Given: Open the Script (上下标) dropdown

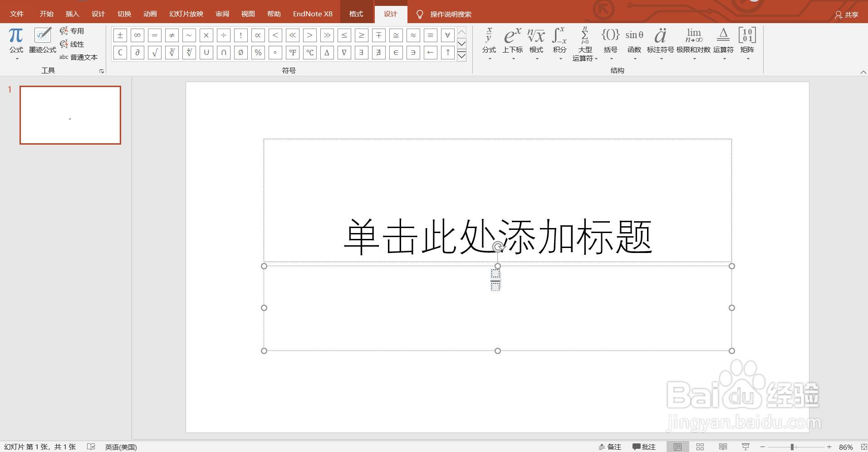Looking at the screenshot, I should pyautogui.click(x=513, y=44).
